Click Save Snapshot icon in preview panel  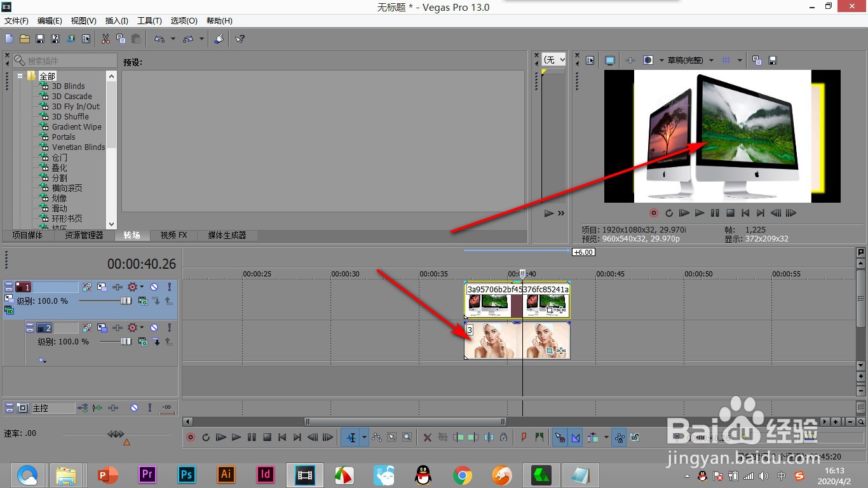pos(773,60)
